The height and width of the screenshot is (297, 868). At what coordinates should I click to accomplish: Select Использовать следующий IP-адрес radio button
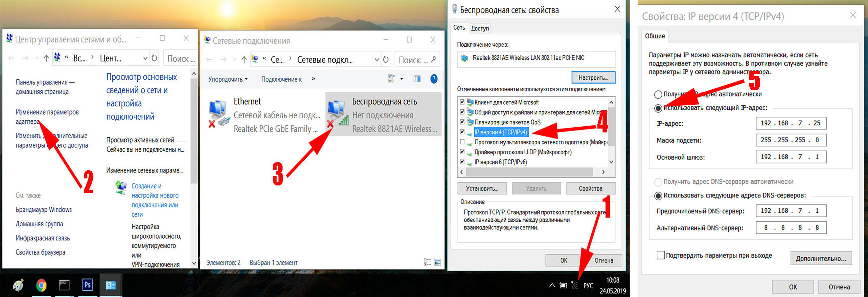pos(658,108)
